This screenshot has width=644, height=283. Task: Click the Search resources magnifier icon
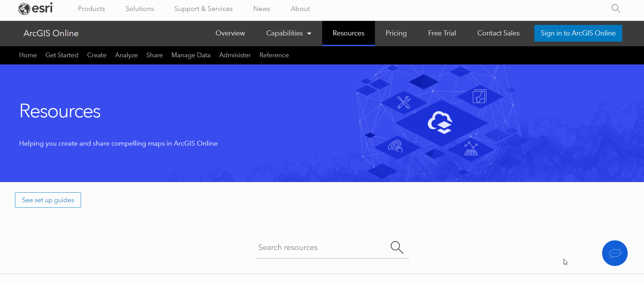pos(397,247)
